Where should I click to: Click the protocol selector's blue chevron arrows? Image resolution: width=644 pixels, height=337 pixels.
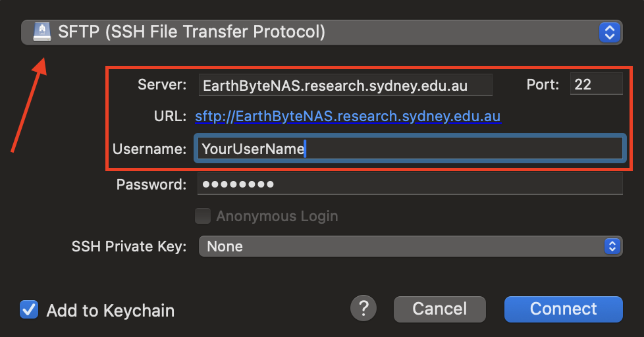pos(610,32)
